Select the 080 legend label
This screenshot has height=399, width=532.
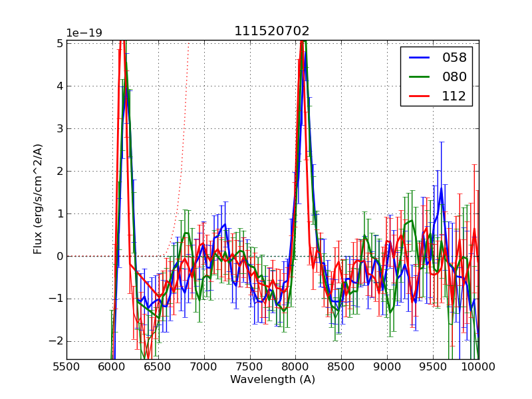tap(454, 76)
